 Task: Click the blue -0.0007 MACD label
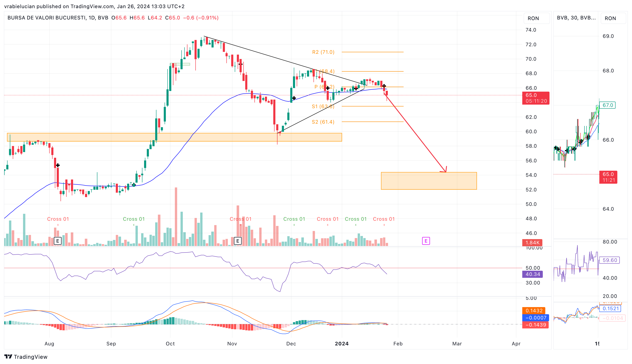tap(536, 318)
